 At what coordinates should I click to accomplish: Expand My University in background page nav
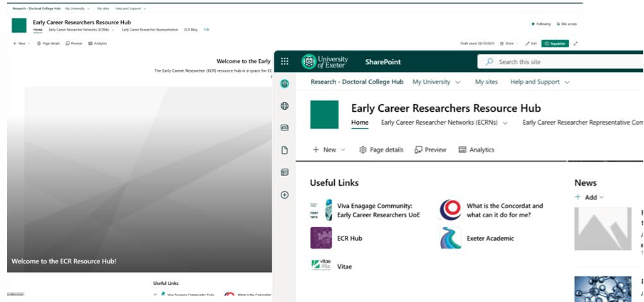coord(88,9)
